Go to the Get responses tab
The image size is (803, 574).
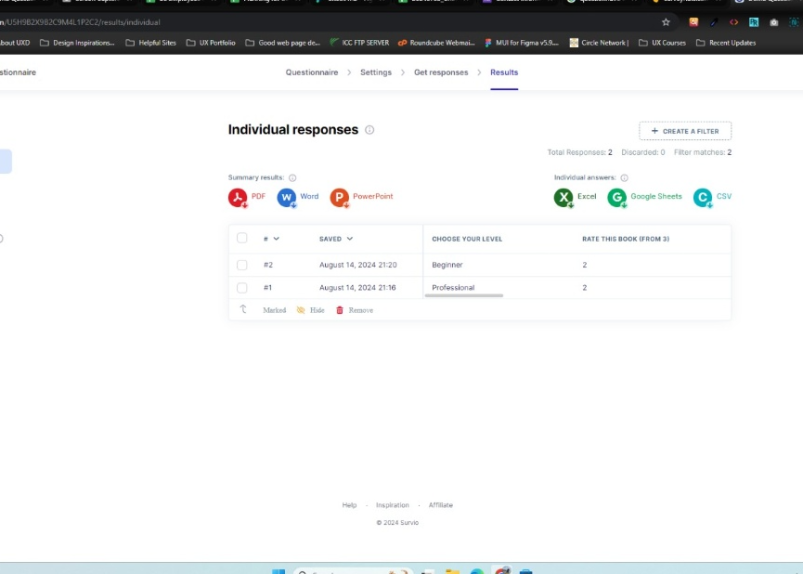[x=441, y=72]
